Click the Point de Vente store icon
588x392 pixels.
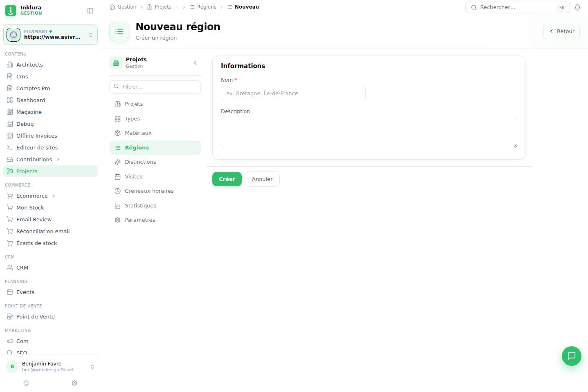point(10,317)
